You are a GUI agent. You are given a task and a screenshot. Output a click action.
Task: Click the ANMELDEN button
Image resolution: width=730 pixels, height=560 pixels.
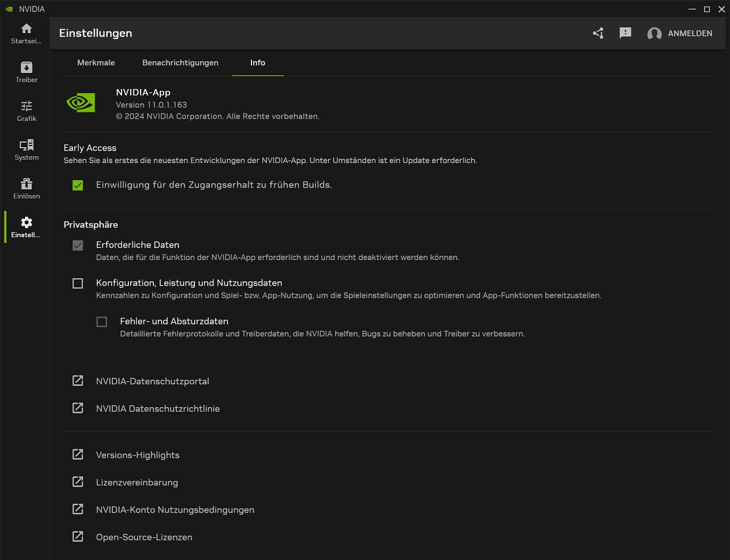[x=690, y=34]
